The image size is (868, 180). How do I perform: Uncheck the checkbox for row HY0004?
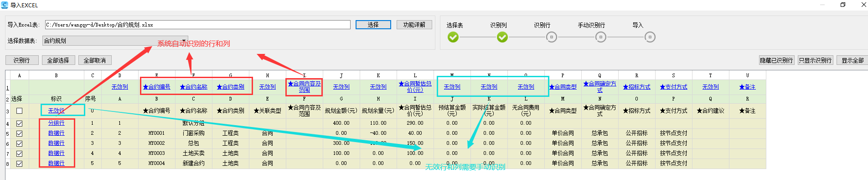pos(20,164)
